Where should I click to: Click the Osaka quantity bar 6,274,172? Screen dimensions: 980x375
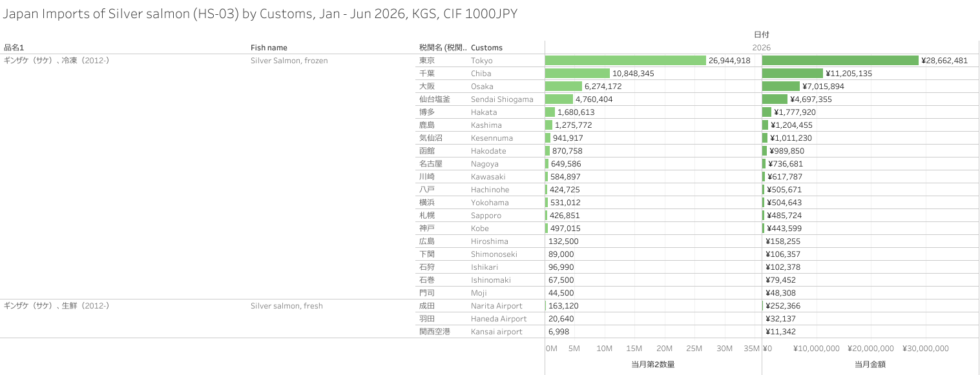564,86
